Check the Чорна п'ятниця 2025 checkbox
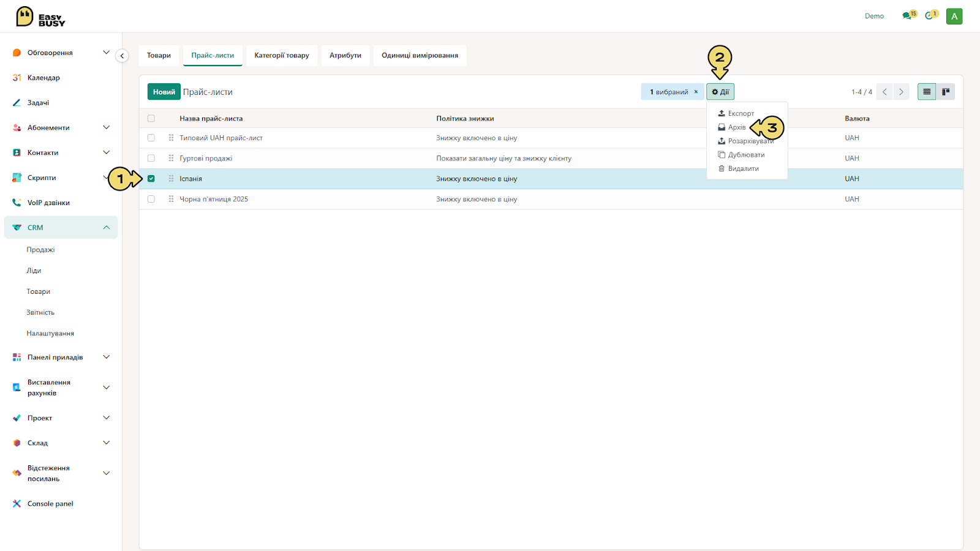 (151, 199)
